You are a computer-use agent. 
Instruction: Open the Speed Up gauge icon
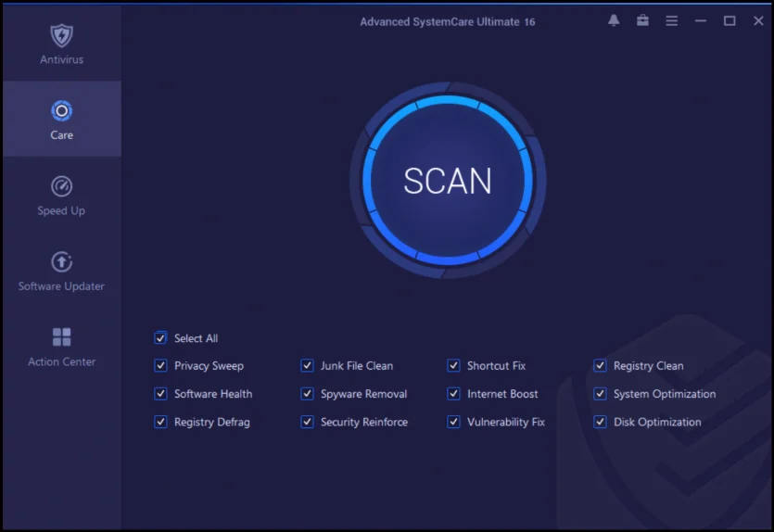click(62, 186)
